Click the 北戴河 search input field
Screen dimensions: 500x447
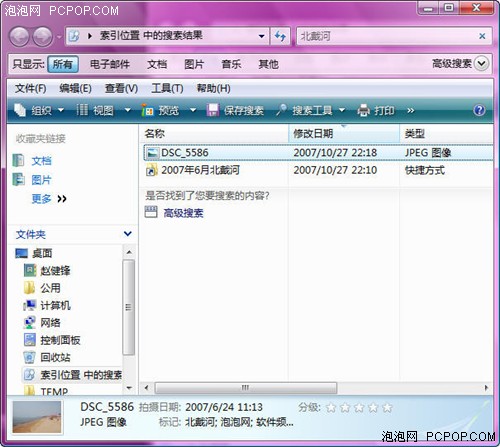point(387,36)
